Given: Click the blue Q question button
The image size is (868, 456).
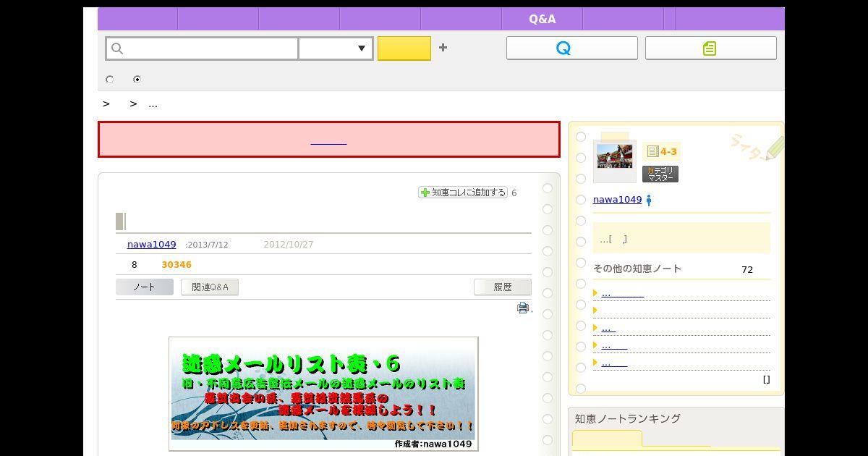Looking at the screenshot, I should pos(571,48).
